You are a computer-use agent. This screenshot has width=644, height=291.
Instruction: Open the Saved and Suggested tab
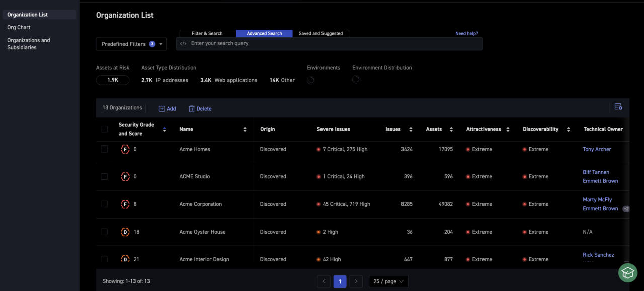tap(320, 34)
